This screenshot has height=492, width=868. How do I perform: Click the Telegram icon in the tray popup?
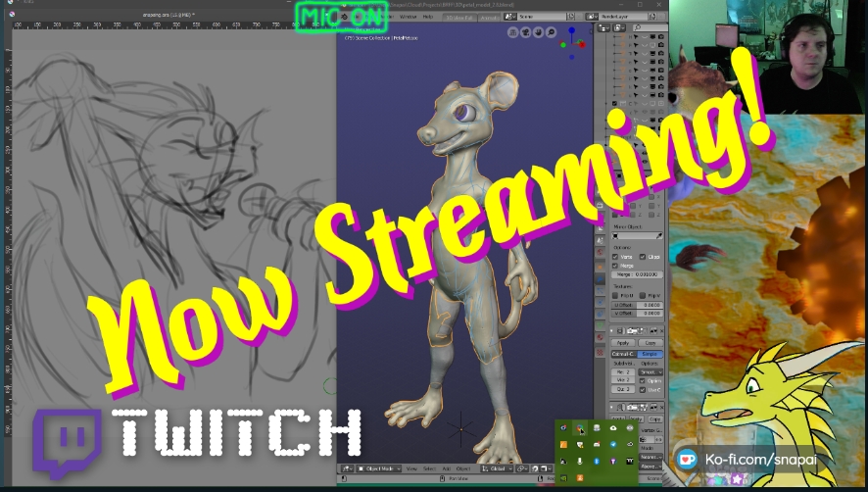pos(613,444)
